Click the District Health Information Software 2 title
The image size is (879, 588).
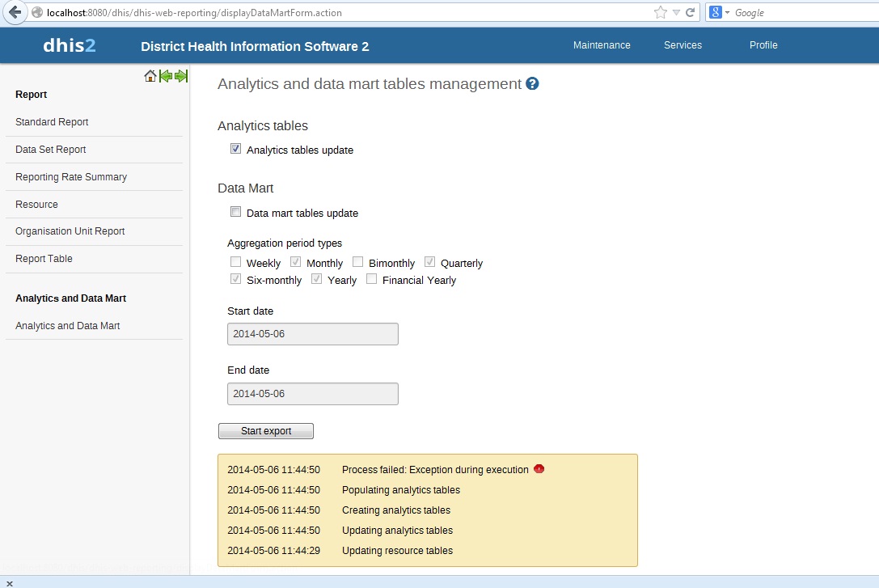tap(255, 47)
